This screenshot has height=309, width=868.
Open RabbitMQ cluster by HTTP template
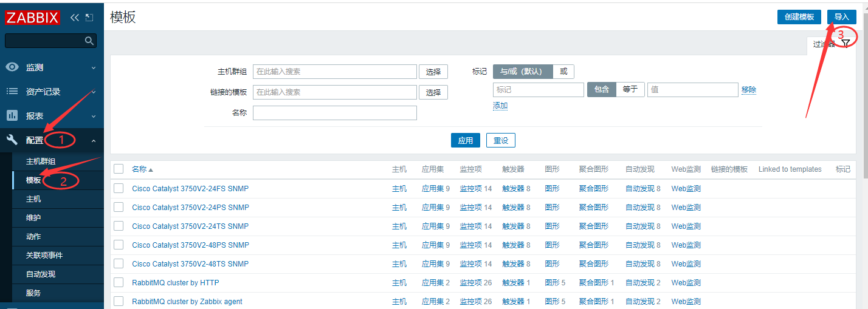click(x=176, y=283)
